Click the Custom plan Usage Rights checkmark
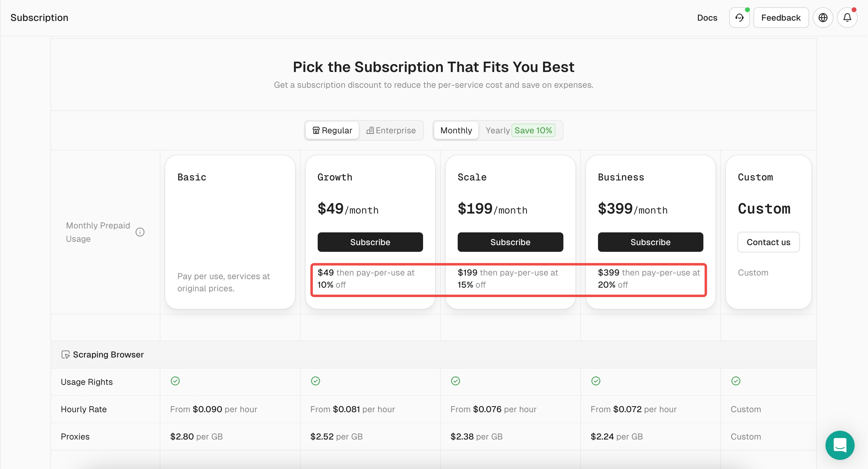This screenshot has width=868, height=469. [x=736, y=381]
